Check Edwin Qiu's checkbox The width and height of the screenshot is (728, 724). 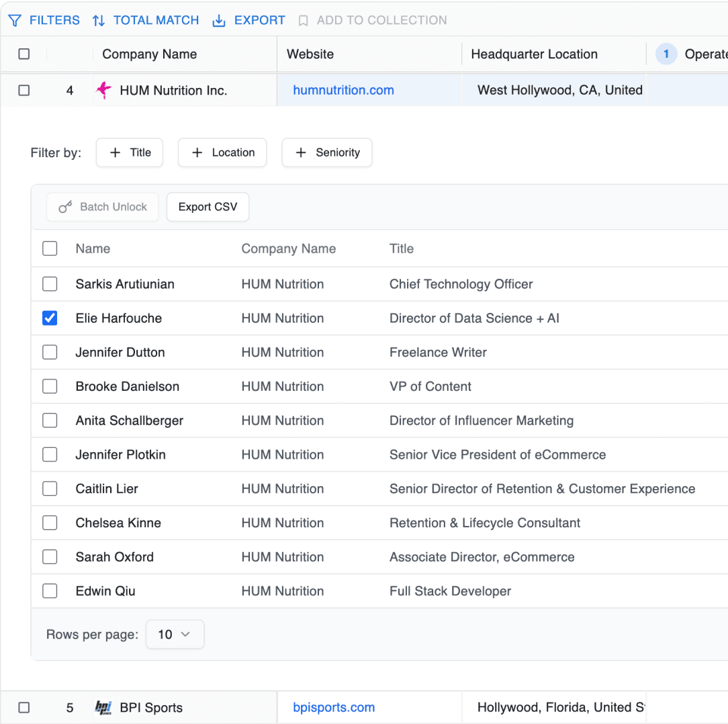(x=50, y=591)
